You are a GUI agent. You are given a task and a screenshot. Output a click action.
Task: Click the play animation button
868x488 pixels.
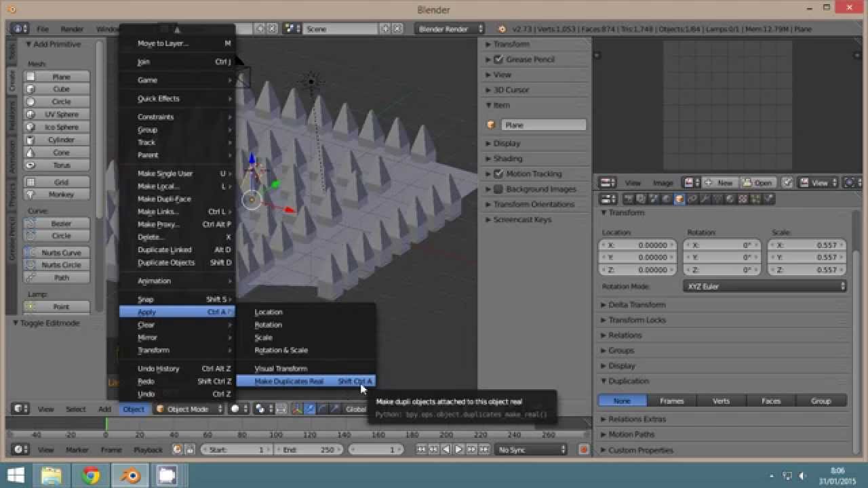[x=458, y=449]
